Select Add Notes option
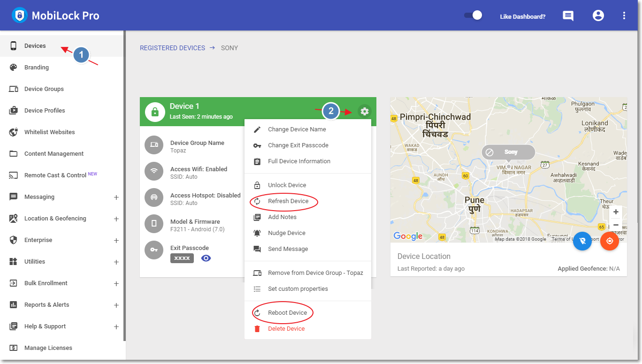Viewport: 642px width, 364px height. (308, 217)
